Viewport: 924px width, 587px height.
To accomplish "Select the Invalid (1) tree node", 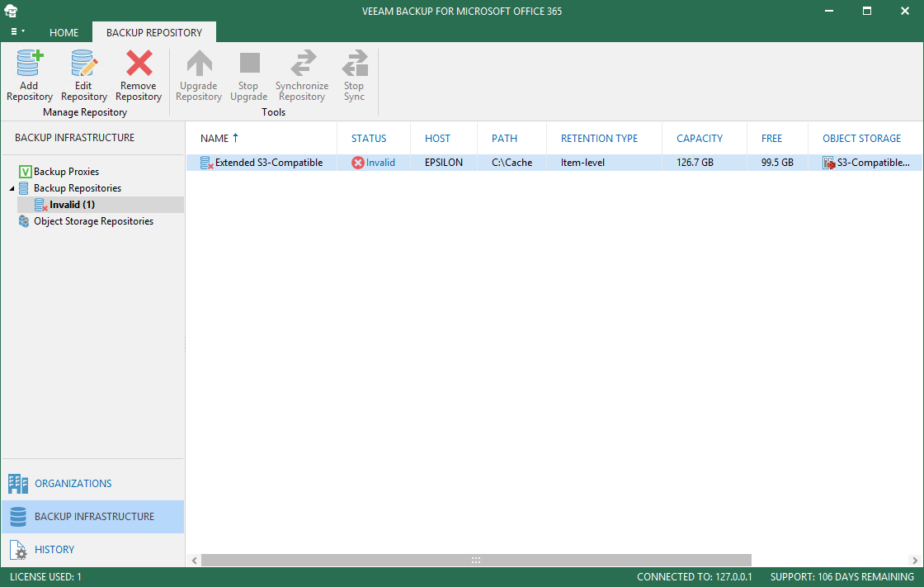I will 72,205.
